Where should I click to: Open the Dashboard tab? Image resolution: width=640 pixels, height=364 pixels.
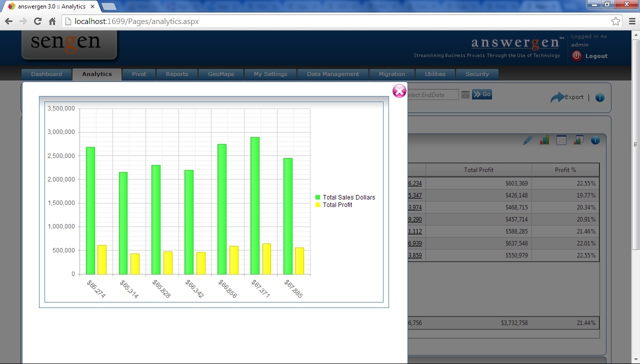[46, 74]
